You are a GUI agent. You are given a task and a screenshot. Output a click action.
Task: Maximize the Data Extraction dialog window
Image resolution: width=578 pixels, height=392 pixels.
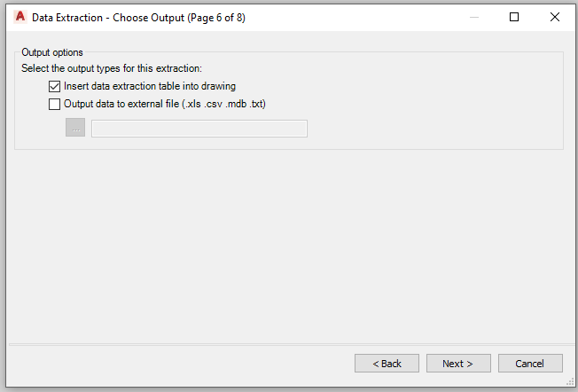(x=514, y=17)
